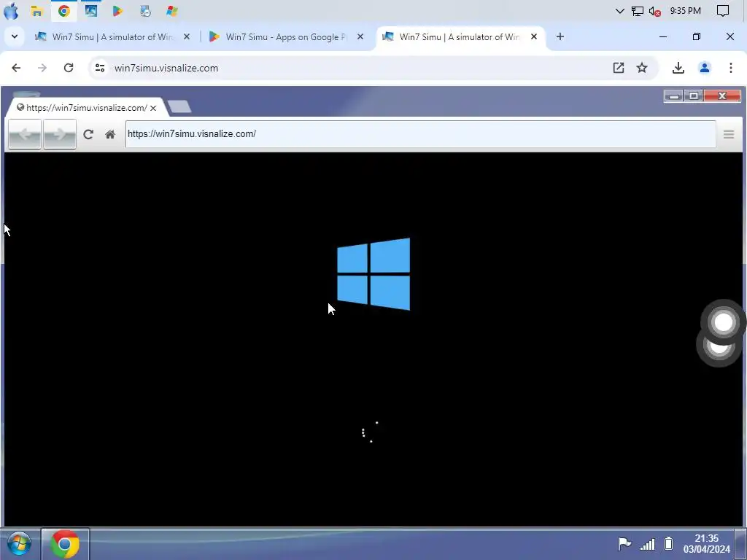Select the simulated browser's https://win7simu.visnalize.com/ tab

tap(87, 108)
